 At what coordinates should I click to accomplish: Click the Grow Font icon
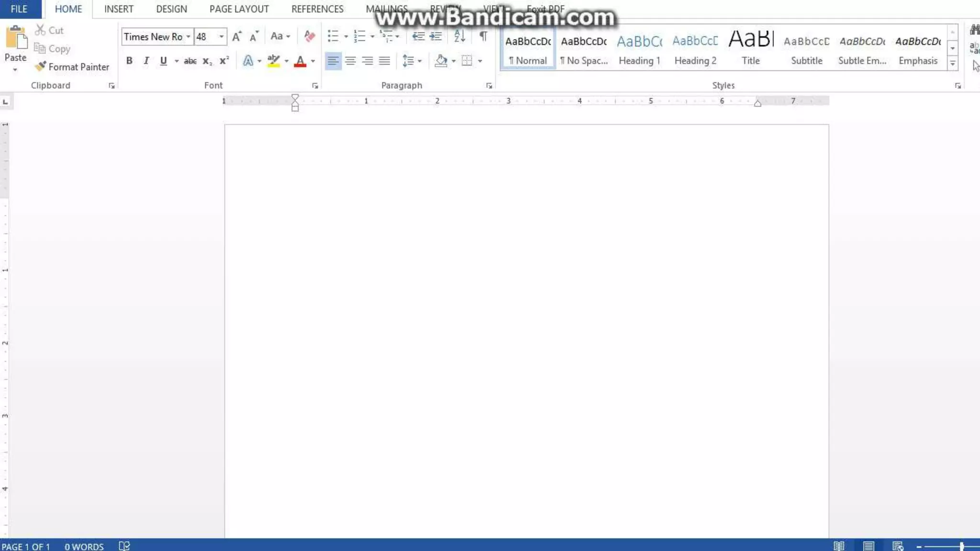click(236, 36)
